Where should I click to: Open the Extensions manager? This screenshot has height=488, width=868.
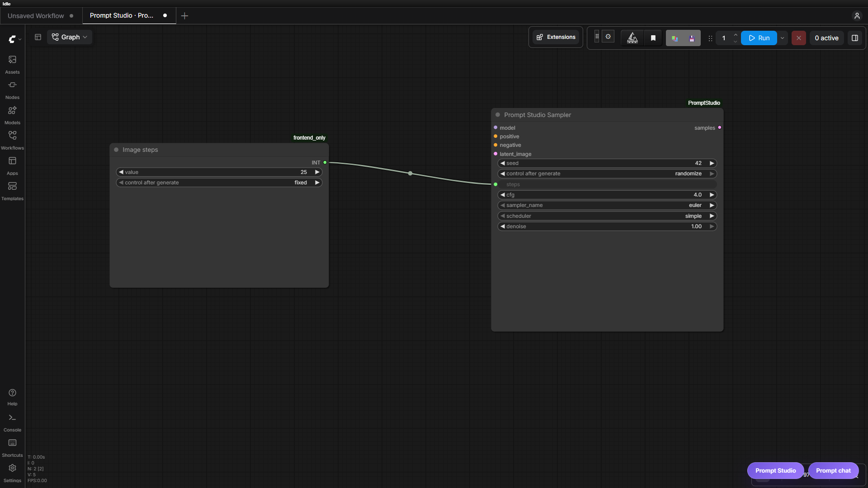pos(556,37)
